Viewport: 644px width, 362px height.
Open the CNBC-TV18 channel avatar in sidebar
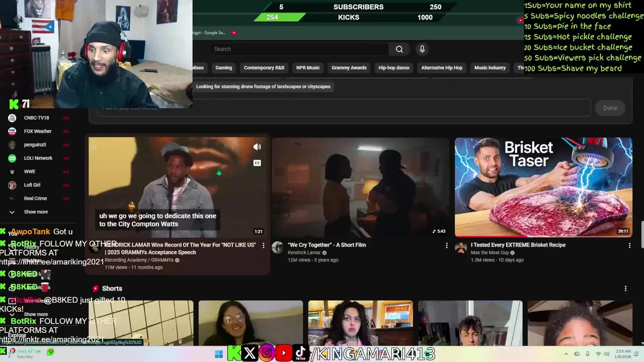coord(12,118)
